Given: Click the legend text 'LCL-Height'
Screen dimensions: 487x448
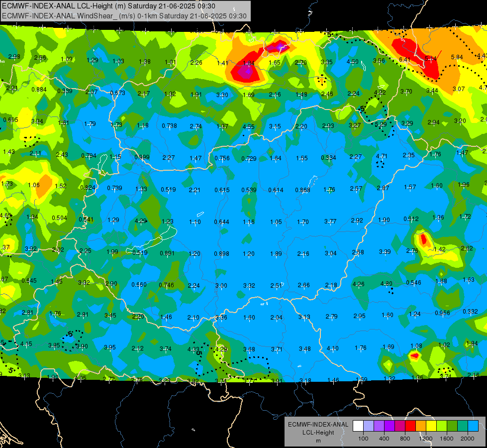Looking at the screenshot, I should pyautogui.click(x=318, y=433).
